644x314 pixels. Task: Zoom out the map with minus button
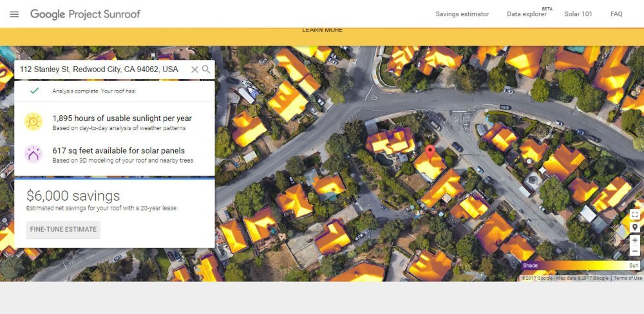point(635,251)
